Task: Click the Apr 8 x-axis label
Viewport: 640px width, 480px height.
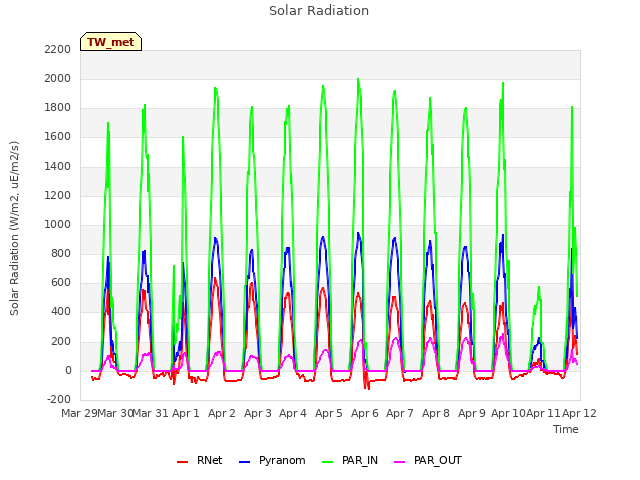Action: coord(436,413)
